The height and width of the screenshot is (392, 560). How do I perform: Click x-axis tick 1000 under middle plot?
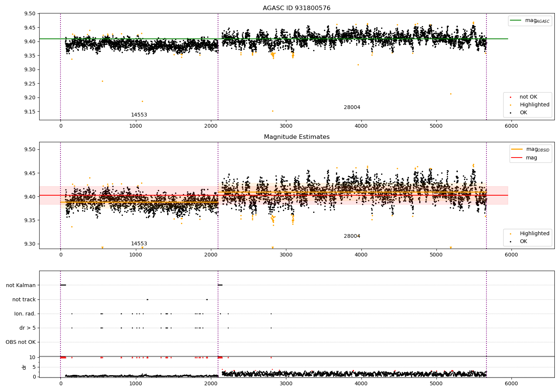point(136,255)
